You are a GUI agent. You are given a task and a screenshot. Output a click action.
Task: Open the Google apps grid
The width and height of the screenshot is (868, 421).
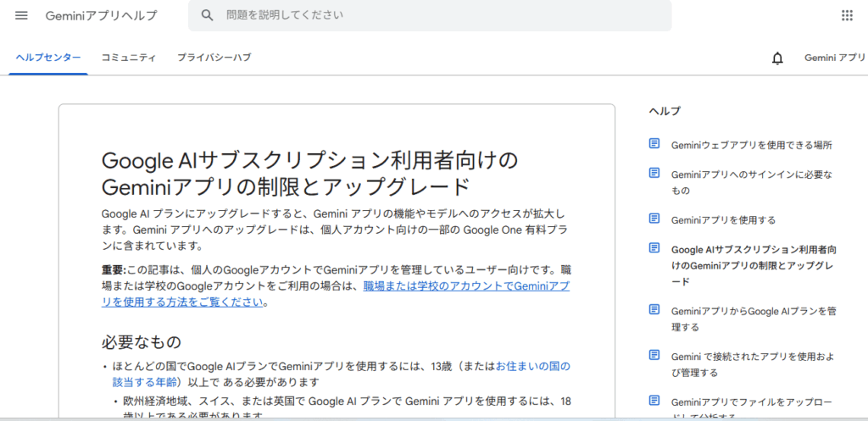(x=846, y=15)
